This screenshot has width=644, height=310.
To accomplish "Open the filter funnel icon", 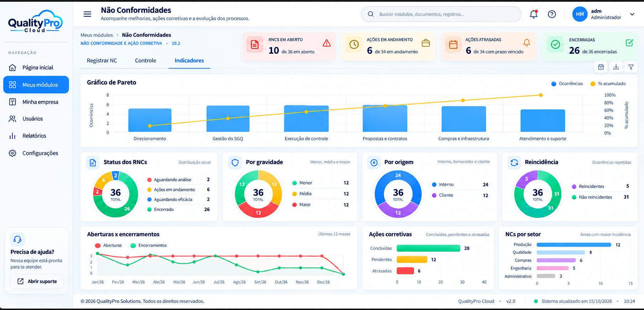I will coord(631,67).
